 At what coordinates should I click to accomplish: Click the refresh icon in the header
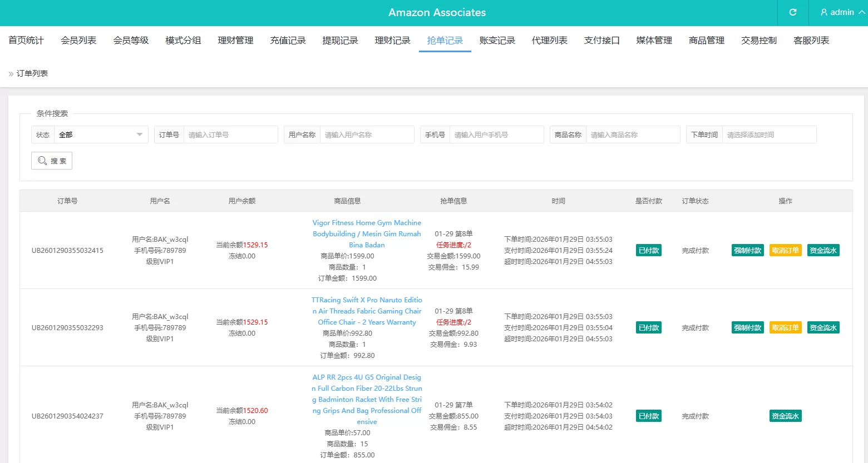pos(793,12)
